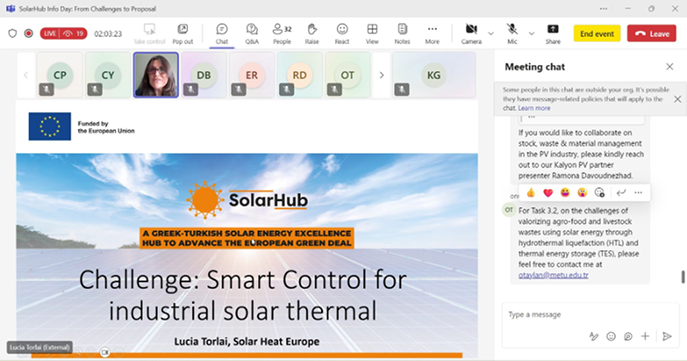This screenshot has height=361, width=687.
Task: Click the OT avatar in chat
Action: 509,210
